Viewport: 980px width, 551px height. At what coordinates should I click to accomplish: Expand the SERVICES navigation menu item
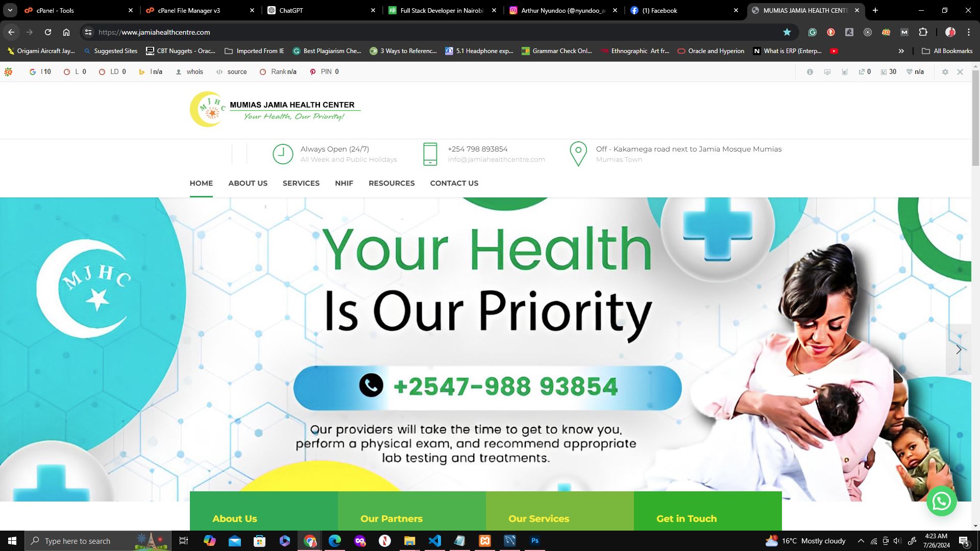[x=301, y=183]
